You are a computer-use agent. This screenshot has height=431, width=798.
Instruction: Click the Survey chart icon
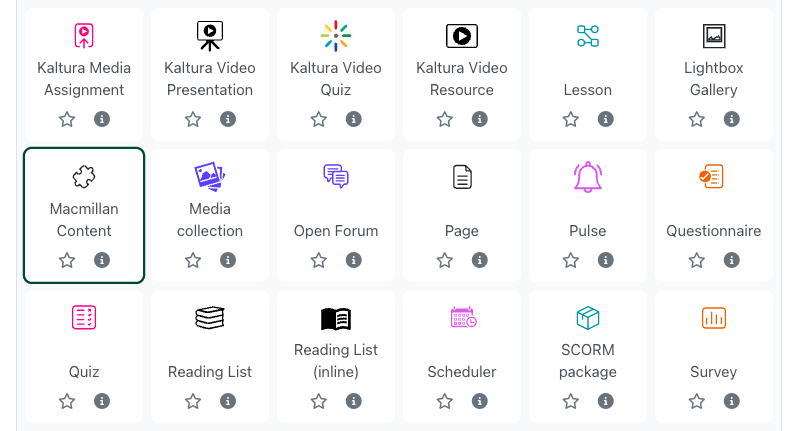[x=714, y=318]
